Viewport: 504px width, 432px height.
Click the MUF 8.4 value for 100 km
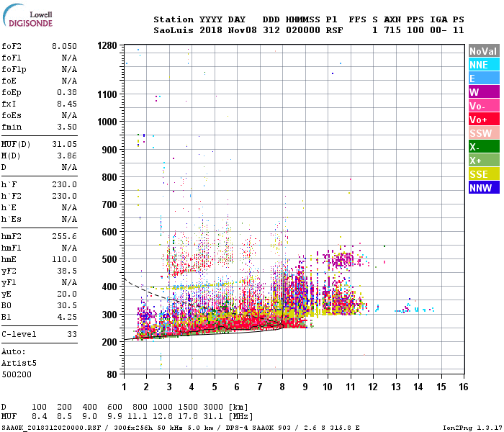click(39, 417)
